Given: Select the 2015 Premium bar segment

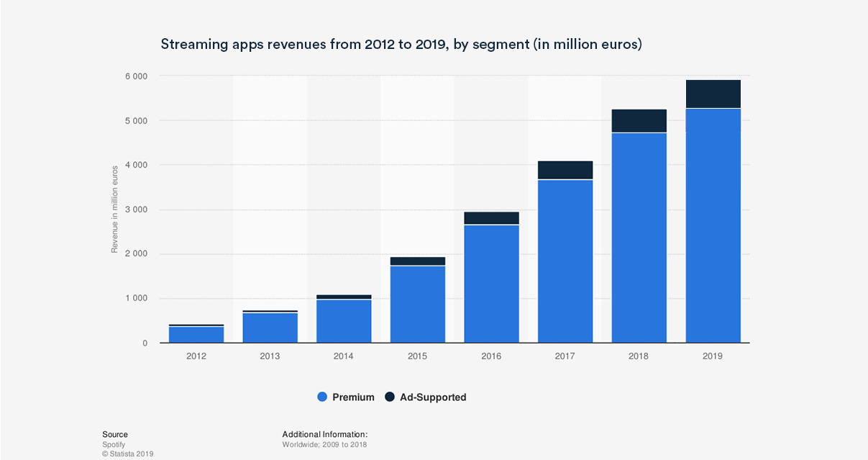Looking at the screenshot, I should [418, 305].
